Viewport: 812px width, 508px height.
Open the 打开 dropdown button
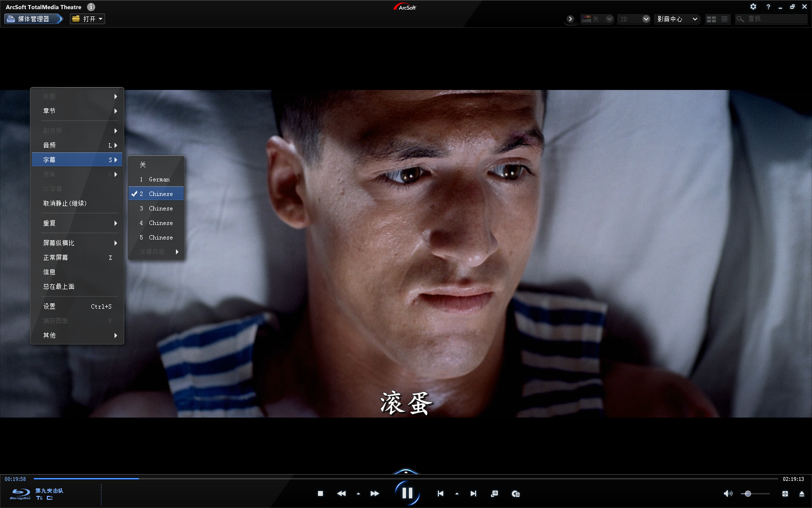87,19
